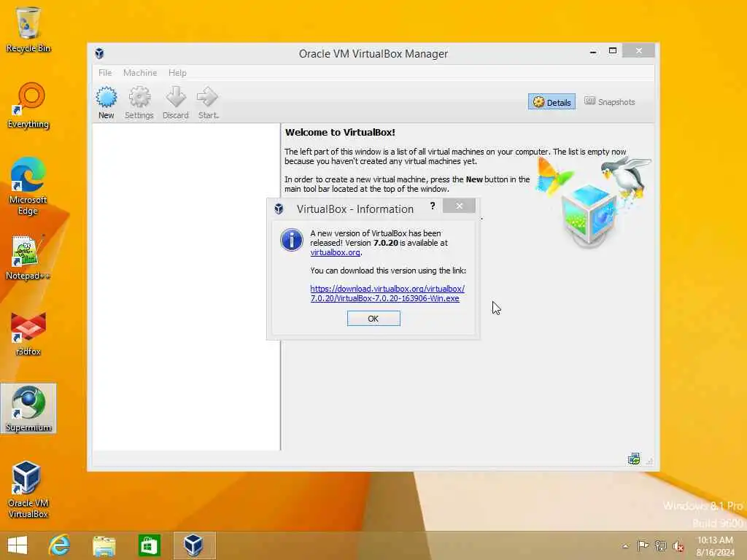
Task: Click the VirtualBox taskbar button
Action: pos(194,545)
